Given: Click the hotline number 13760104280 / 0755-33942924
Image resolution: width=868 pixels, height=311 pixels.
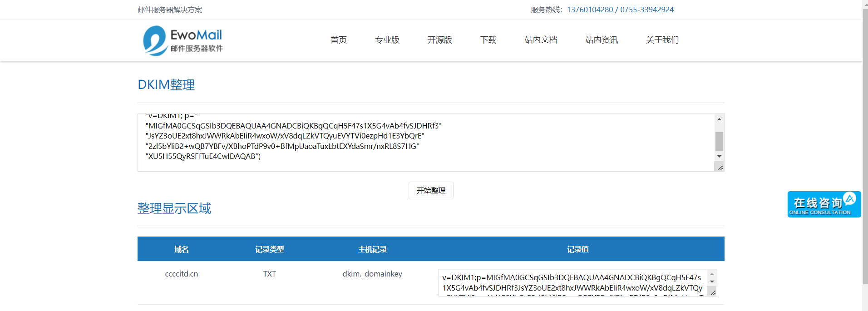Looking at the screenshot, I should click(620, 10).
